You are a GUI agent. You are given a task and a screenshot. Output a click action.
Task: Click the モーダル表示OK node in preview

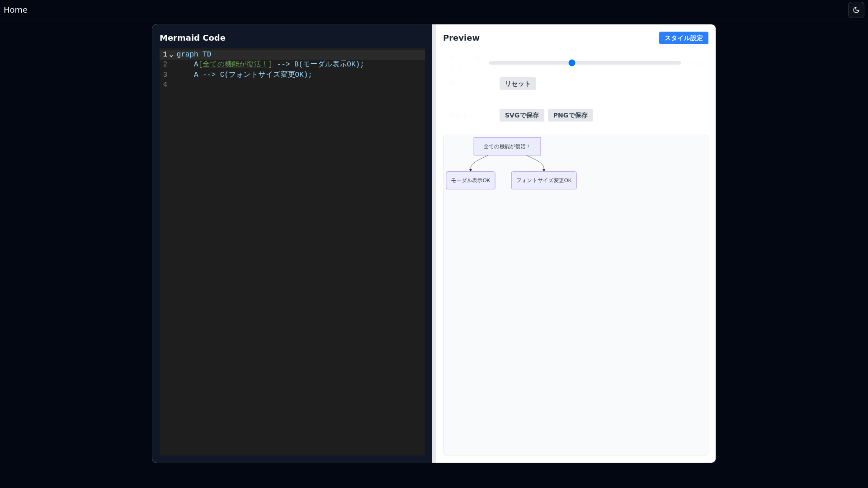coord(470,180)
